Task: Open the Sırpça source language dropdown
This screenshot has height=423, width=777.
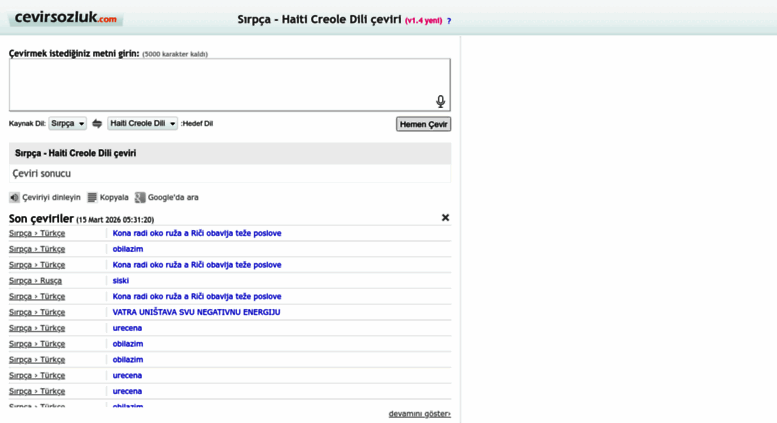Action: 67,124
